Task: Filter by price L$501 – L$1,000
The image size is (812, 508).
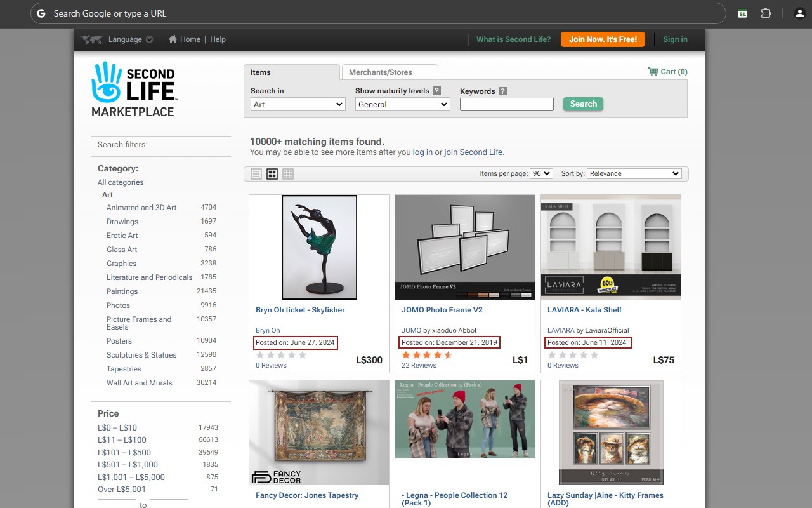Action: coord(128,465)
